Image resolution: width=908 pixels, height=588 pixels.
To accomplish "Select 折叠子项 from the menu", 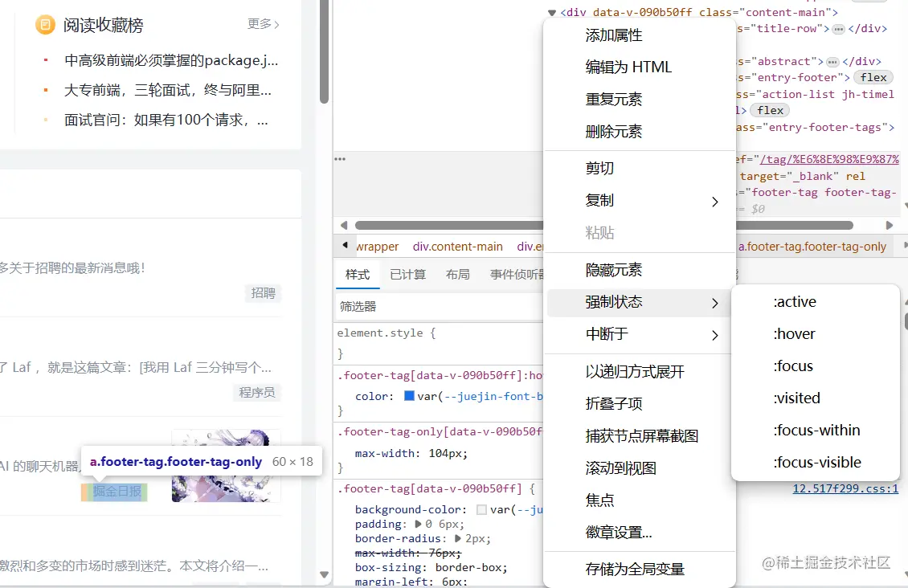I will pos(614,404).
